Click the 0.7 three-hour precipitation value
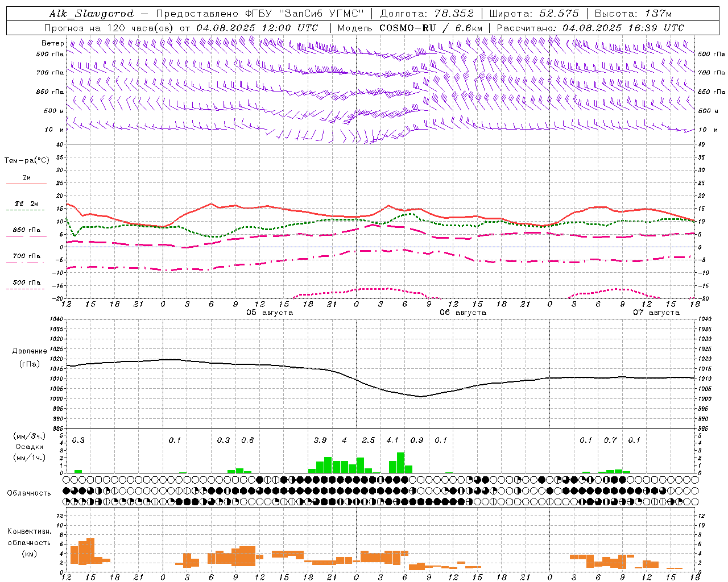The height and width of the screenshot is (582, 728). point(610,440)
